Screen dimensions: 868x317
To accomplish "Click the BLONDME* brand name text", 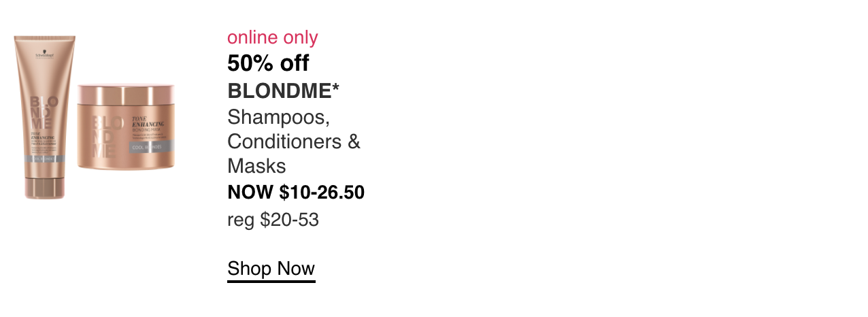I will tap(284, 90).
